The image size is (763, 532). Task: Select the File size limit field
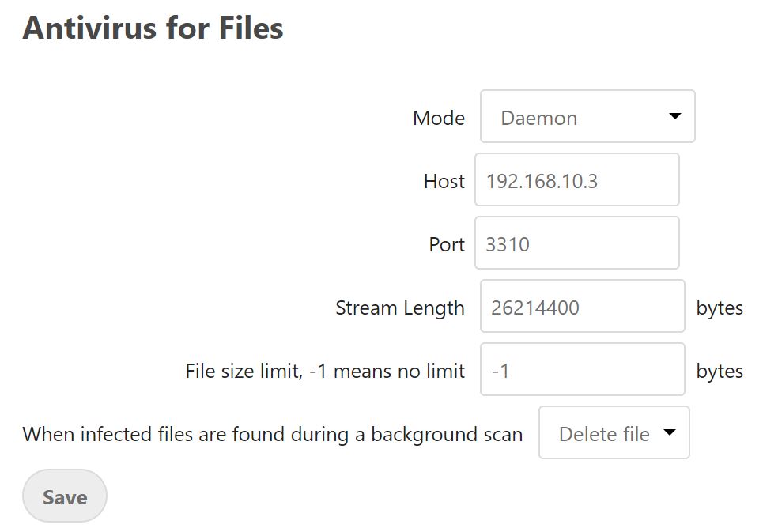pyautogui.click(x=582, y=370)
